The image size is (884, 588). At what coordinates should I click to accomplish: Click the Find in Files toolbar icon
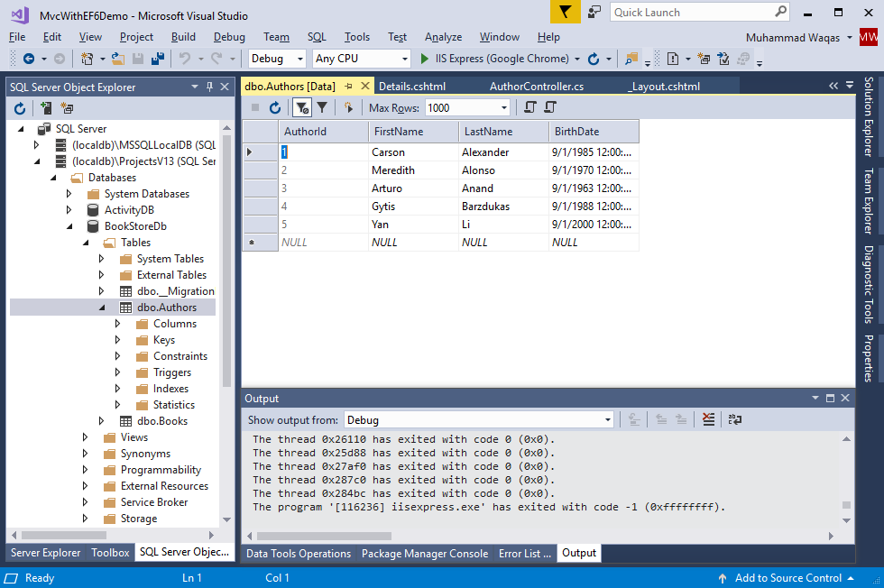coord(631,59)
